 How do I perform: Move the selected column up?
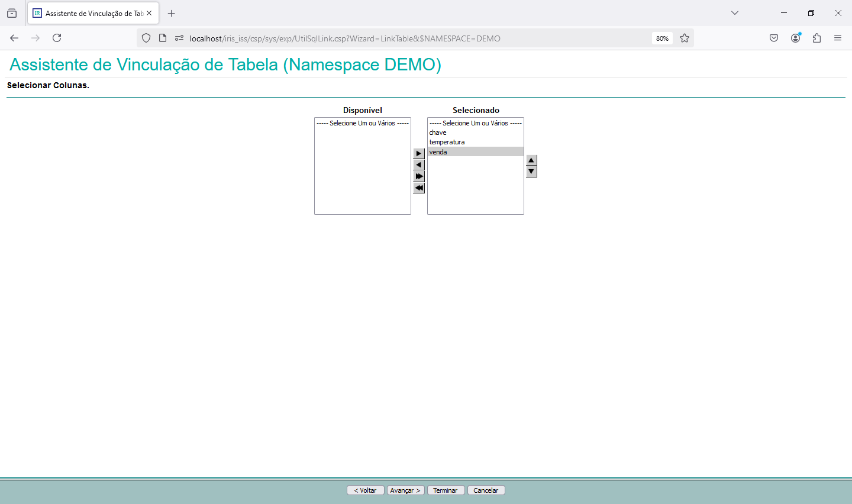coord(531,160)
